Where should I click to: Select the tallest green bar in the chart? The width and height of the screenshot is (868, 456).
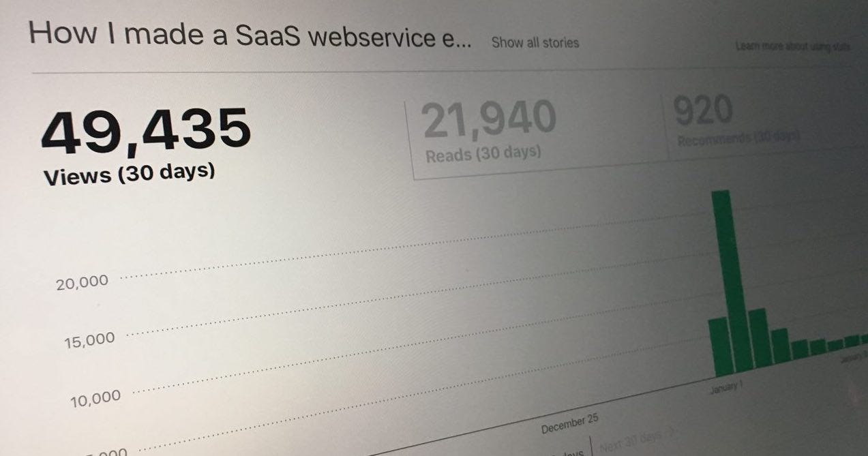point(731,281)
